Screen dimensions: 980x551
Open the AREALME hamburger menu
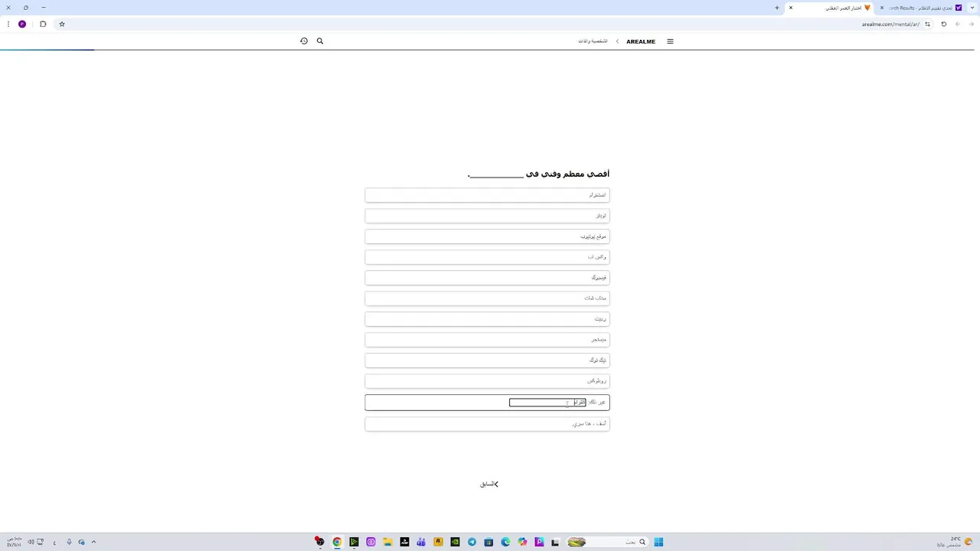tap(670, 41)
